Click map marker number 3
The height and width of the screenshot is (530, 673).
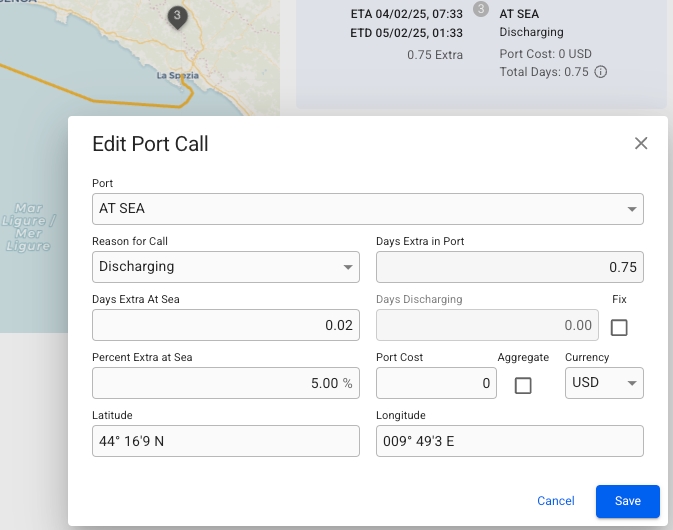tap(177, 17)
